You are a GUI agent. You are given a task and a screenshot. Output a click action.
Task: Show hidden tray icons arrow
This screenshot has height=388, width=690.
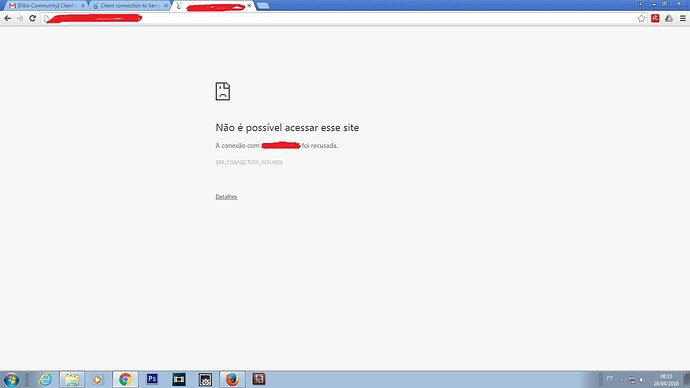point(621,380)
